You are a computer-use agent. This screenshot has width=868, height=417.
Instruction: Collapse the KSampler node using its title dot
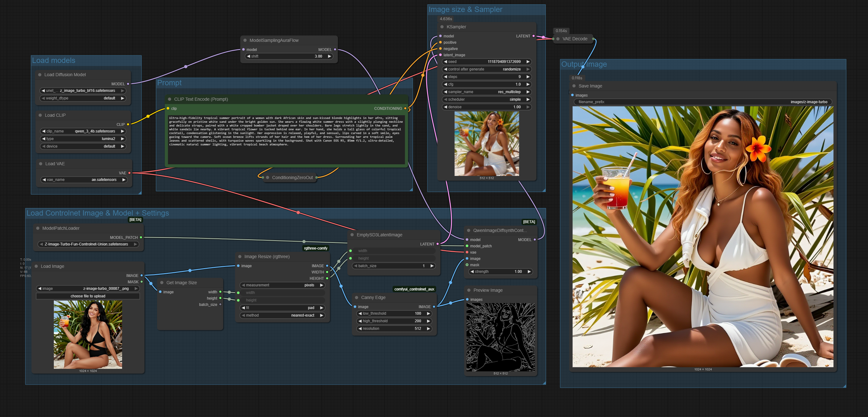pyautogui.click(x=442, y=27)
